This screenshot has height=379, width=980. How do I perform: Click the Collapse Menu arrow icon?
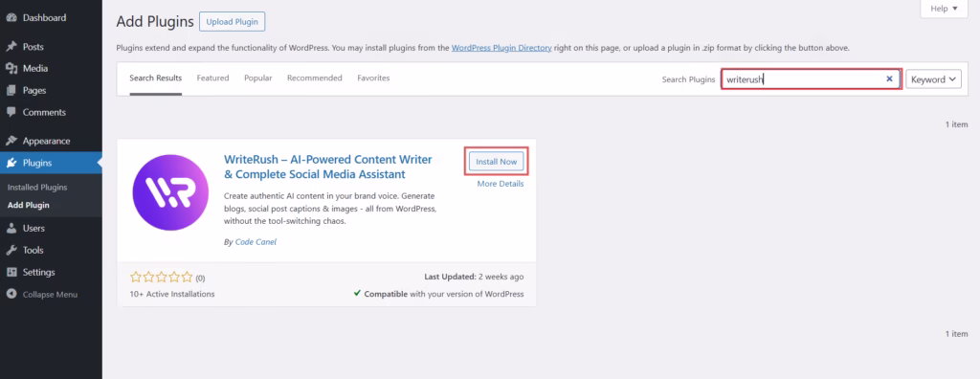[x=11, y=295]
